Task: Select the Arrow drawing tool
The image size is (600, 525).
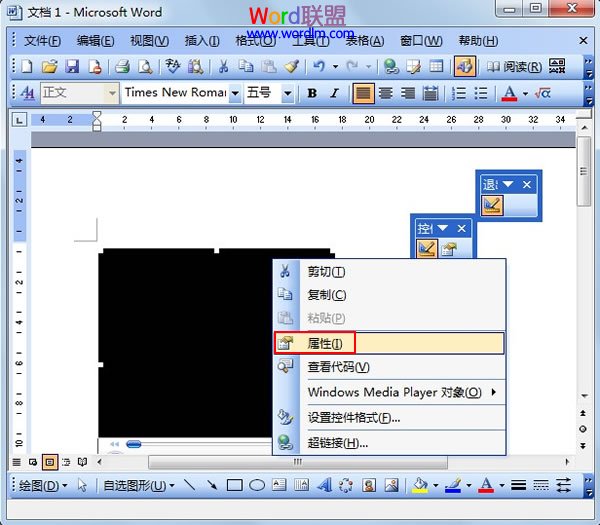Action: pos(212,485)
